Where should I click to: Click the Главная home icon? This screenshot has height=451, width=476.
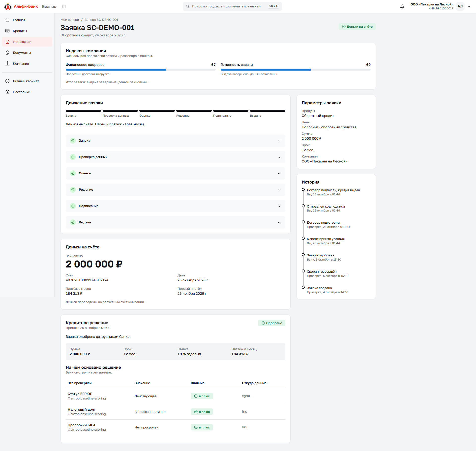tap(8, 20)
